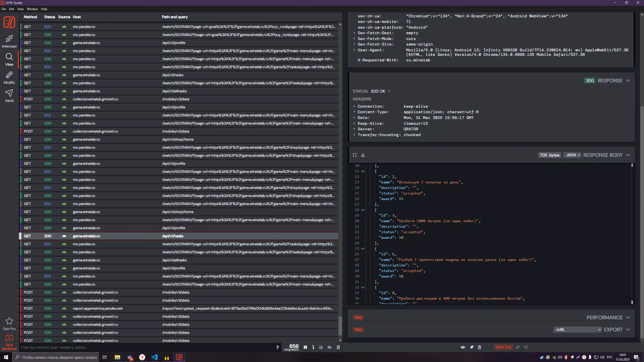This screenshot has width=644, height=362.
Task: Click the Give feedback sidebar icon
Action: point(9,342)
